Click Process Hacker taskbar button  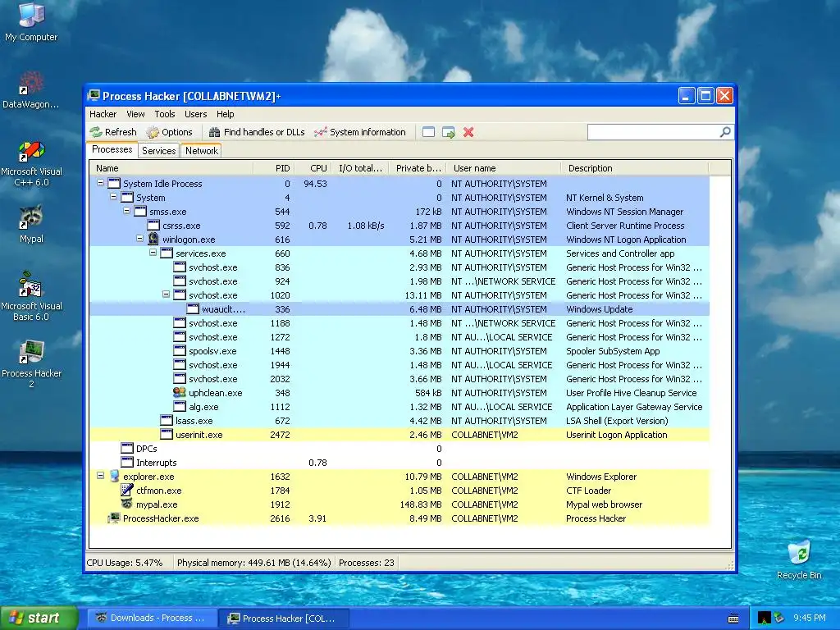pos(285,619)
